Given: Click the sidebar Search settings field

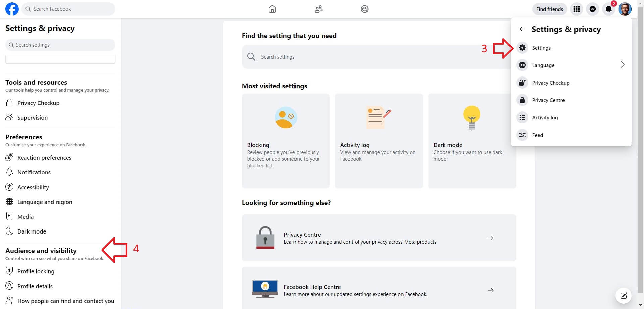Looking at the screenshot, I should [x=60, y=45].
